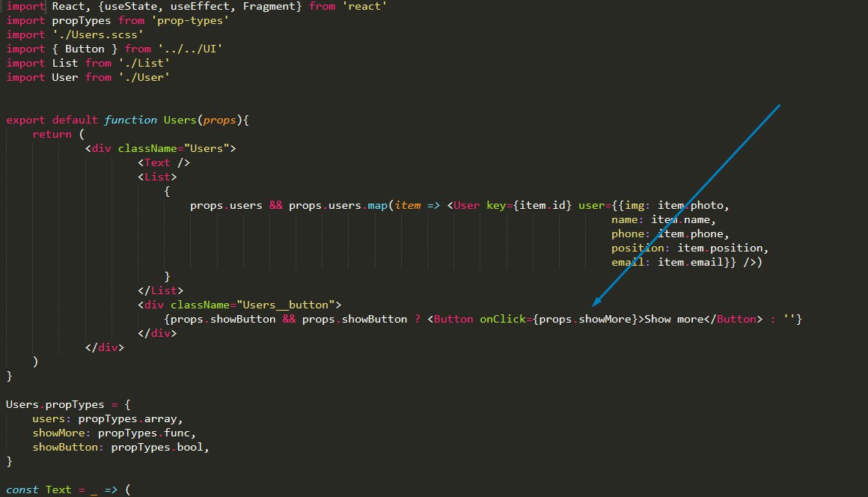868x497 pixels.
Task: Click the const keyword before Text
Action: [22, 490]
